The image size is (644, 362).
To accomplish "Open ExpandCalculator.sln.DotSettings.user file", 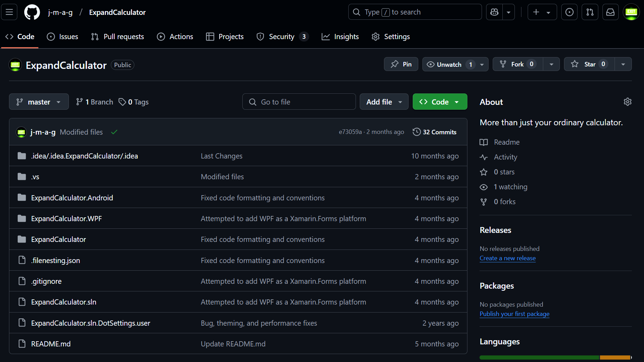I will coord(91,323).
